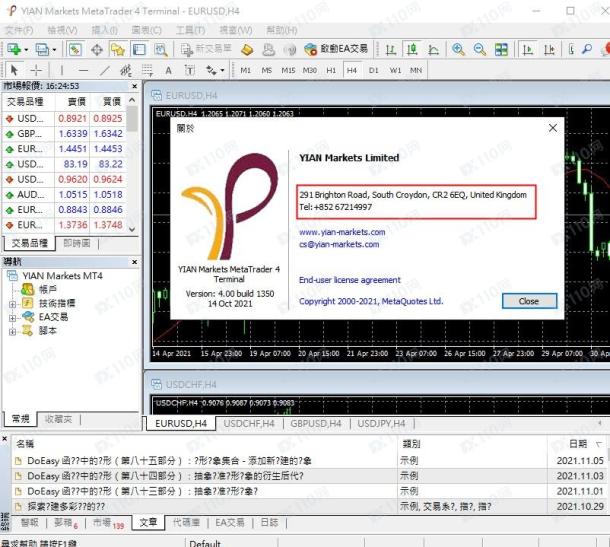The height and width of the screenshot is (547, 610).
Task: Enable the AutoTrading EA button
Action: click(337, 49)
